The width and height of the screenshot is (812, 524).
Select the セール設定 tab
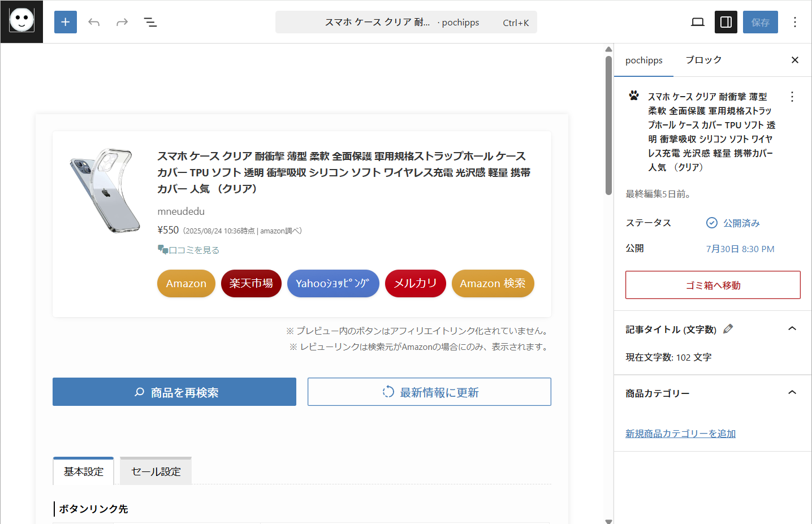click(156, 471)
